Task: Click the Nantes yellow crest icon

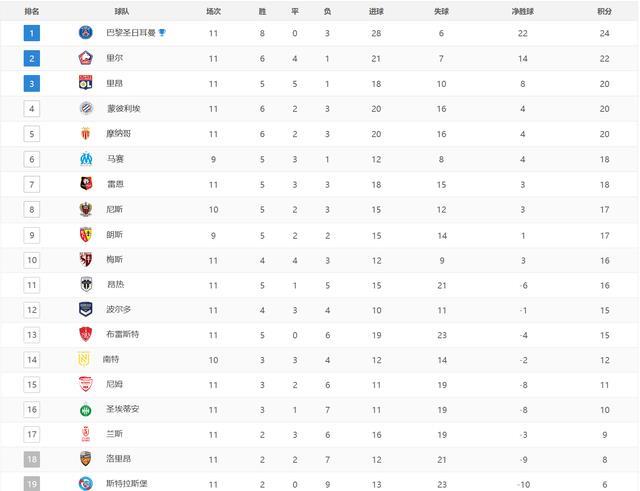Action: [x=84, y=359]
